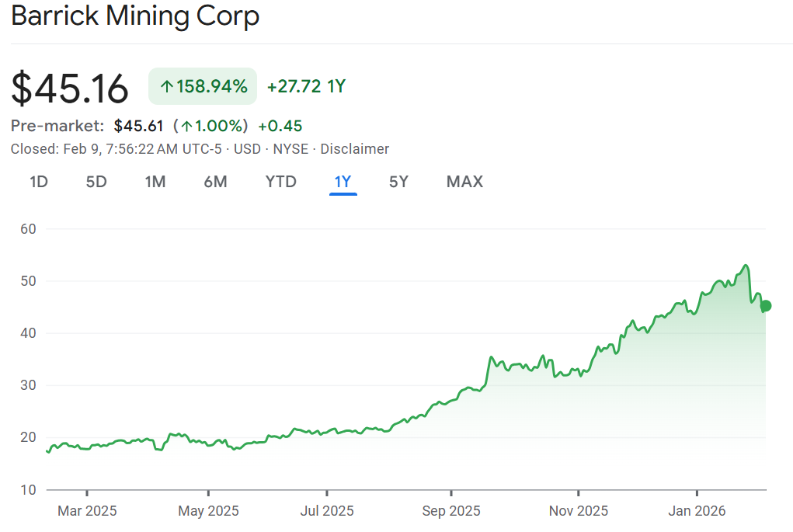Click the Sep 2025 axis label
Screen dimensions: 793x532
450,510
